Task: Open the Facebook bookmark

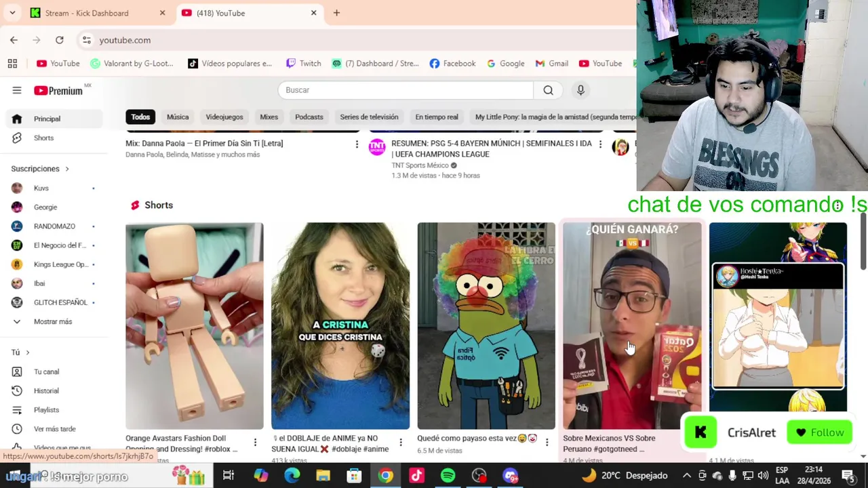Action: click(x=452, y=63)
